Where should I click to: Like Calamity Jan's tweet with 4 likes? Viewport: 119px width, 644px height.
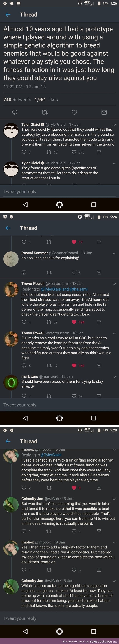click(74, 531)
